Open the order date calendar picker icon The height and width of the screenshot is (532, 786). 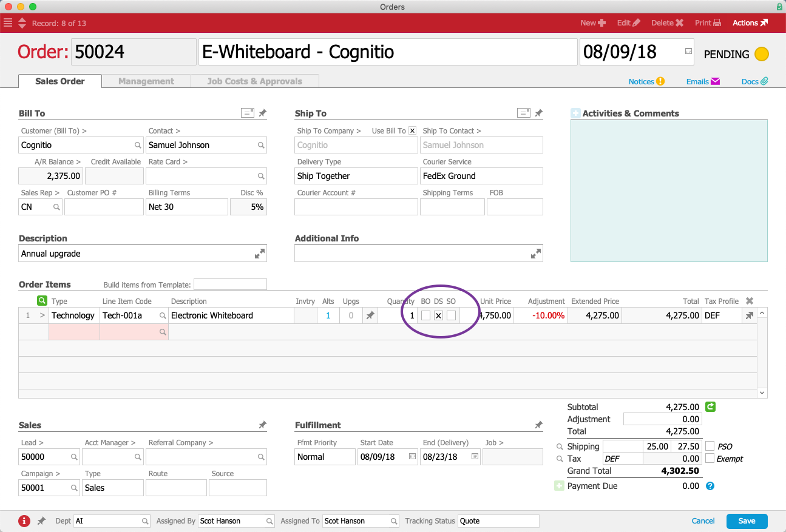pos(688,52)
